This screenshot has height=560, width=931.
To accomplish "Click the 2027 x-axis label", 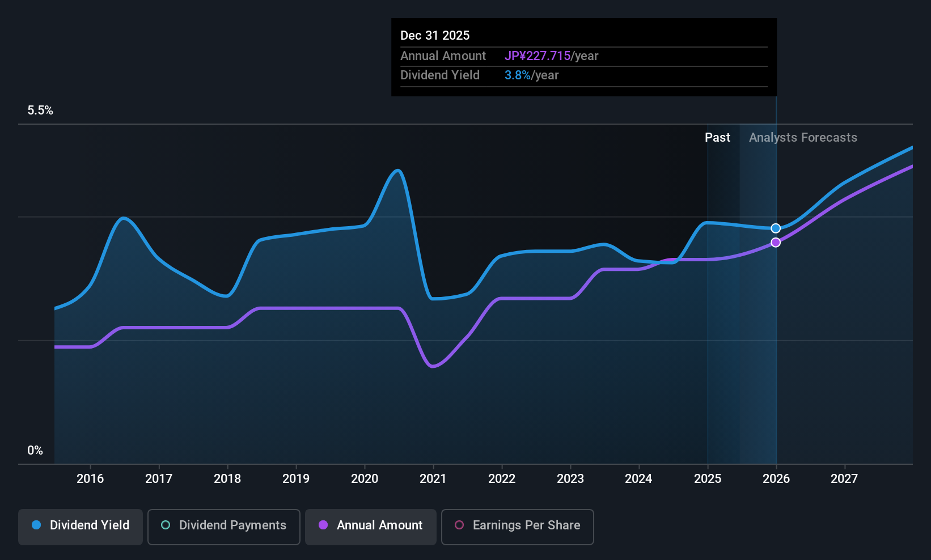I will pyautogui.click(x=844, y=479).
